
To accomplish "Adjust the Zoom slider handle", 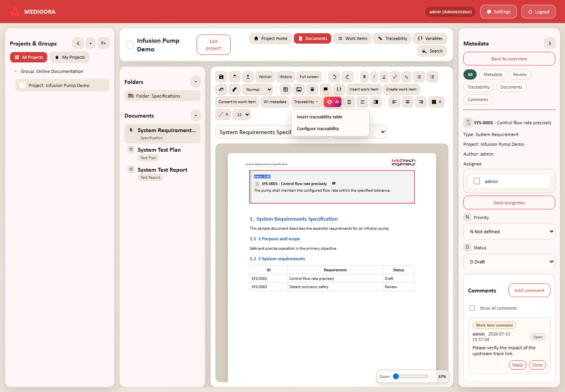I will point(396,376).
